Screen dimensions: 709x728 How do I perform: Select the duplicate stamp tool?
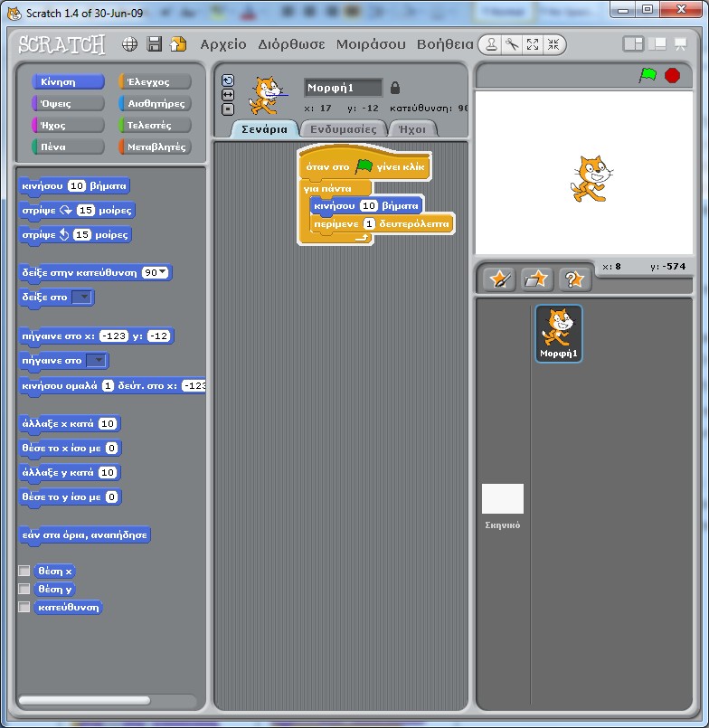491,44
